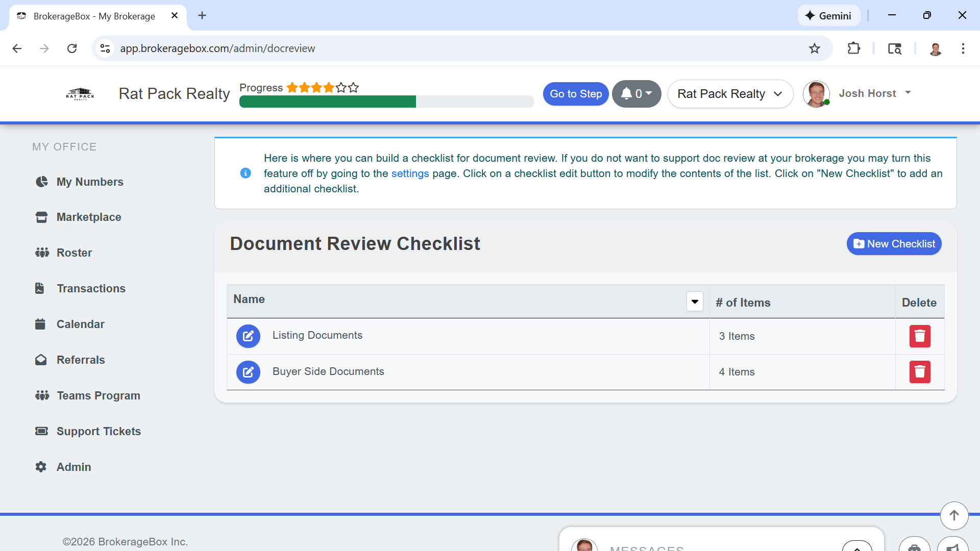Select Roster from My Office menu
The height and width of the screenshot is (551, 980).
(74, 253)
